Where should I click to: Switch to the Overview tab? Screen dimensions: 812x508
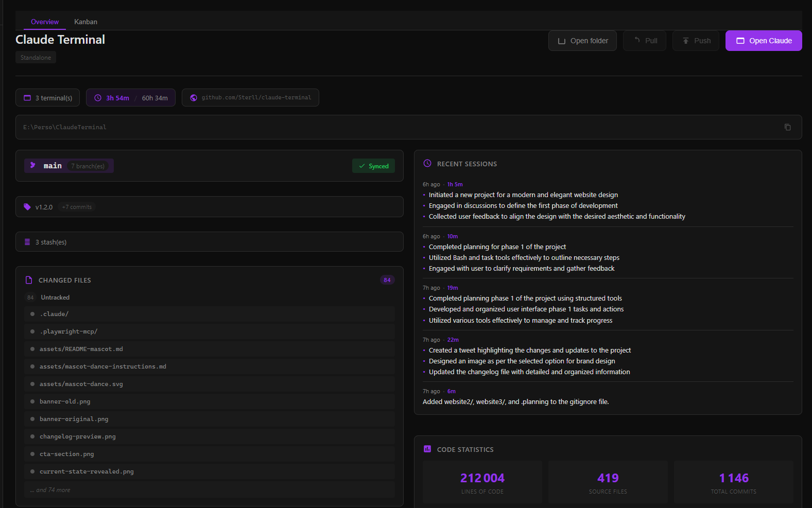pos(45,22)
